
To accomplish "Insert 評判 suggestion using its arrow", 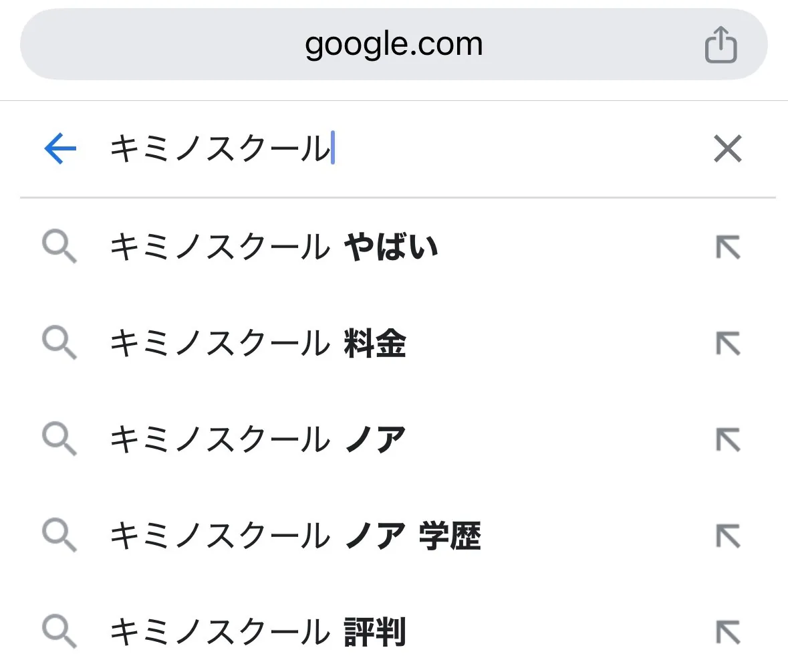I will pyautogui.click(x=727, y=633).
